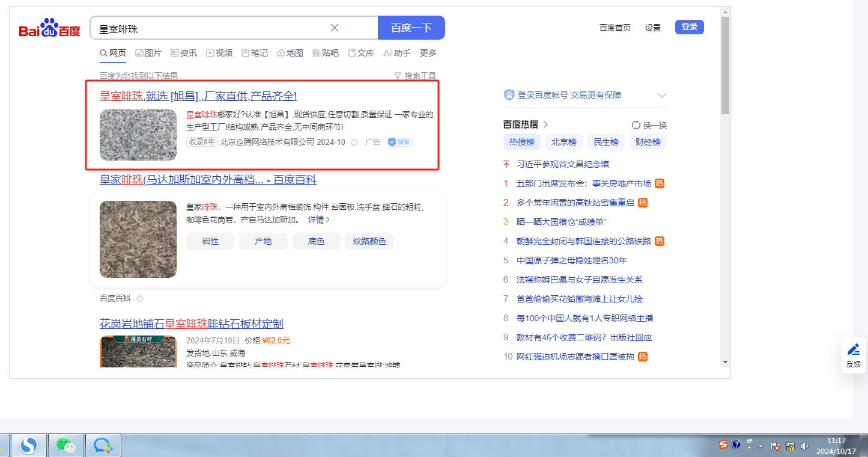Open the 更多 search categories menu
The width and height of the screenshot is (868, 457).
[x=428, y=53]
